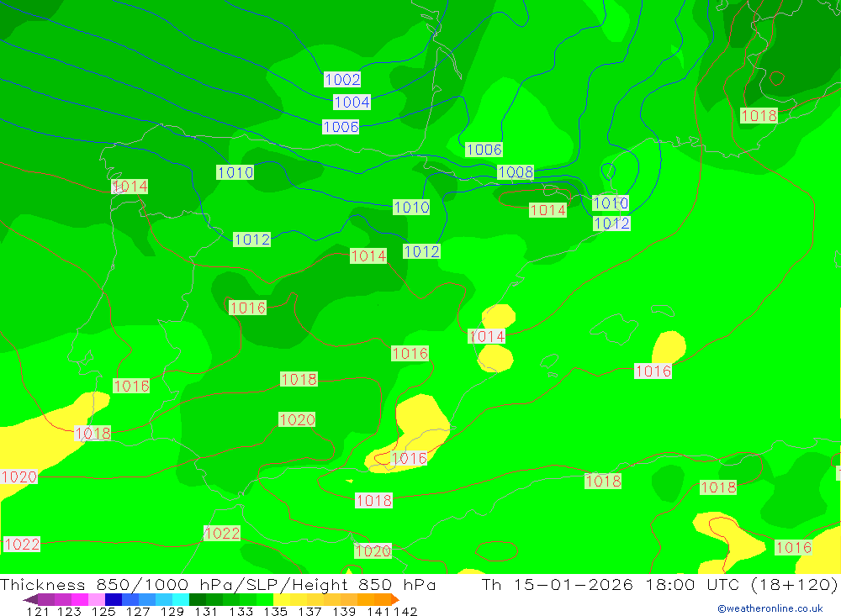The width and height of the screenshot is (841, 616).
Task: Click the legend value 141
Action: 378,612
